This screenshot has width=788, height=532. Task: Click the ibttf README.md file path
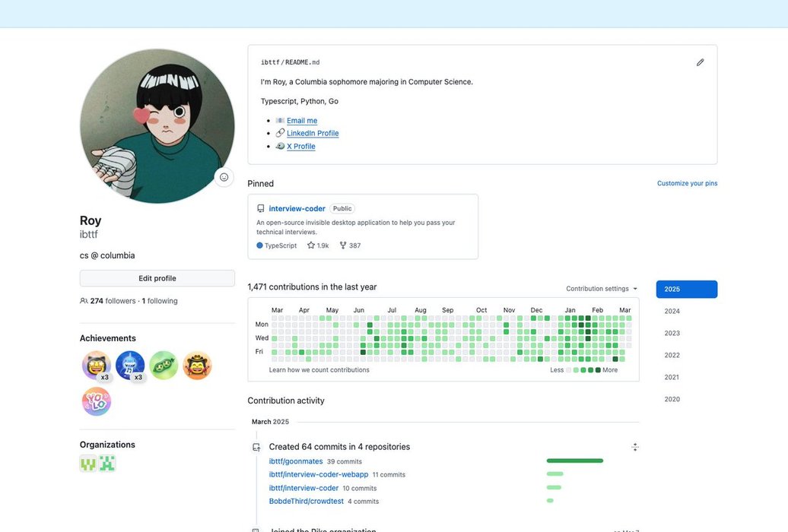click(290, 62)
